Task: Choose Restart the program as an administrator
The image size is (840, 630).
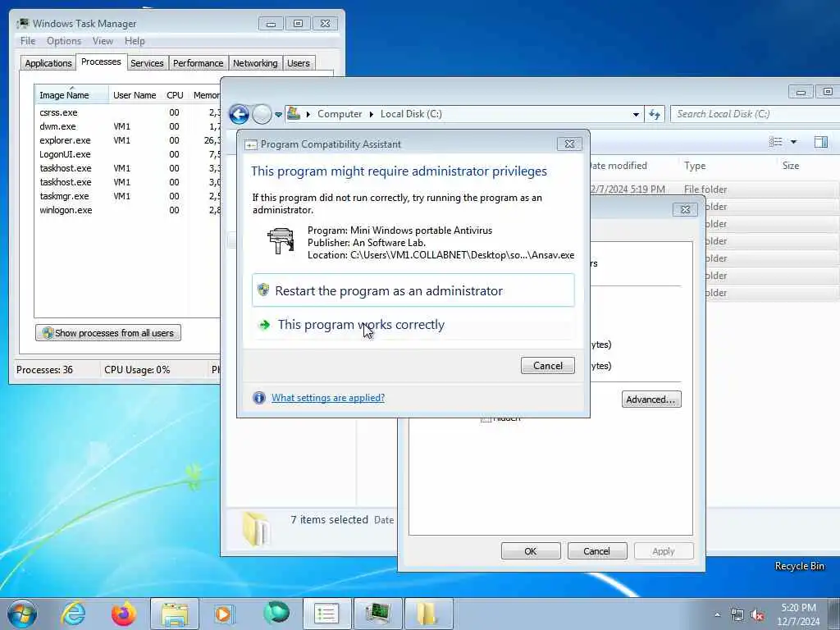Action: click(x=413, y=290)
